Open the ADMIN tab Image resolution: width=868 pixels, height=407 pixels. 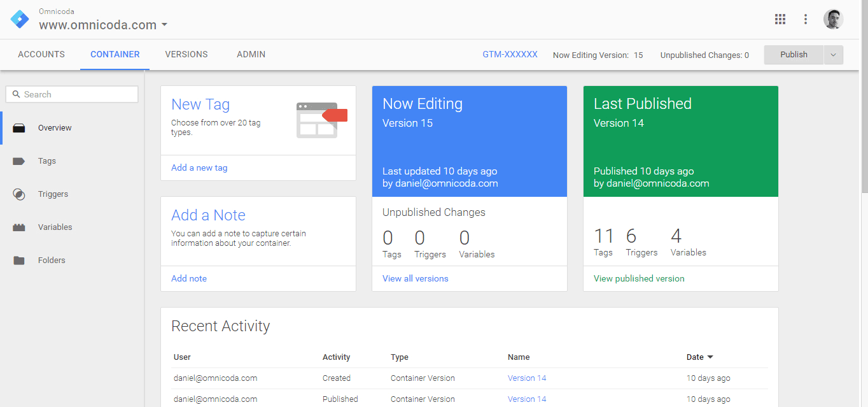coord(251,54)
